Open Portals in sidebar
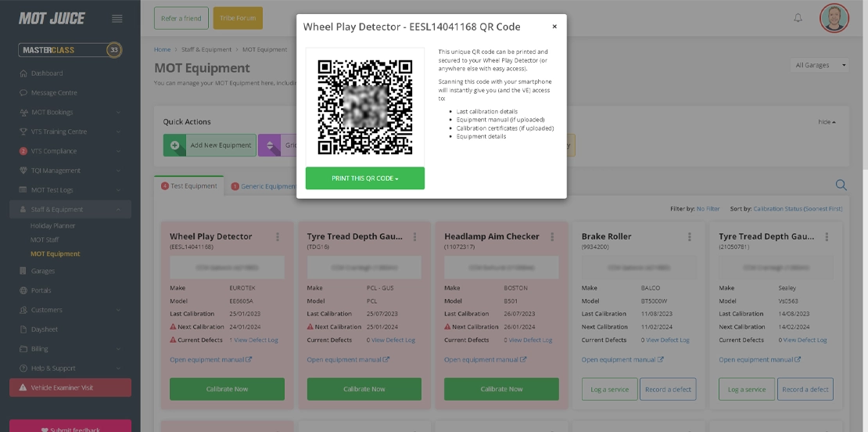 41,290
